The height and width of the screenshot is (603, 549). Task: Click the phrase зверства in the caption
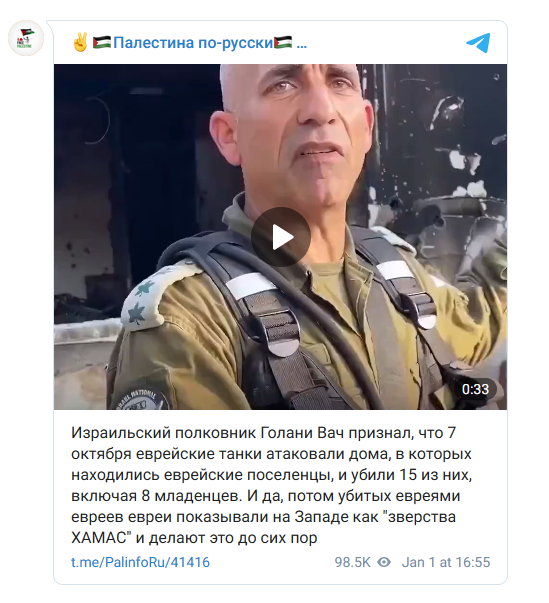[x=422, y=517]
